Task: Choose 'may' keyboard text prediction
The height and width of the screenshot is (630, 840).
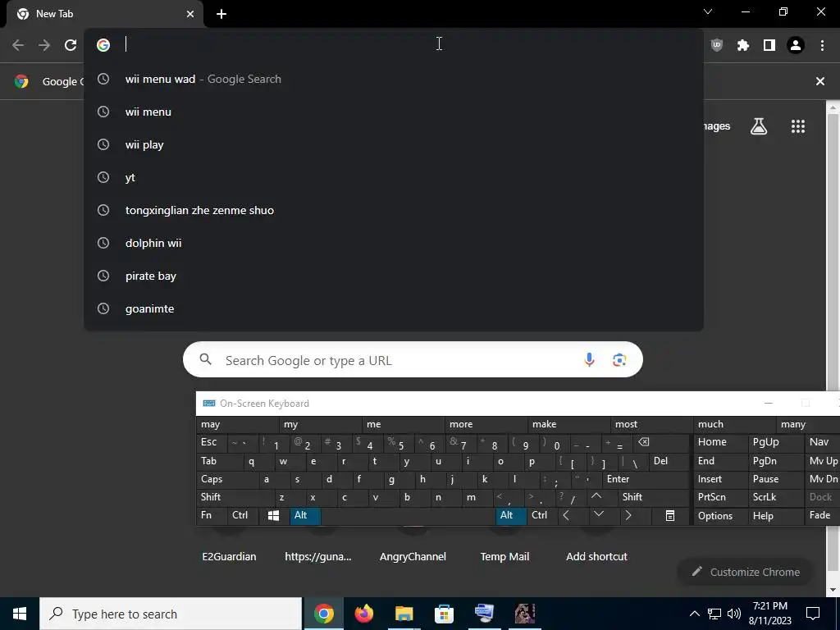Action: [238, 424]
